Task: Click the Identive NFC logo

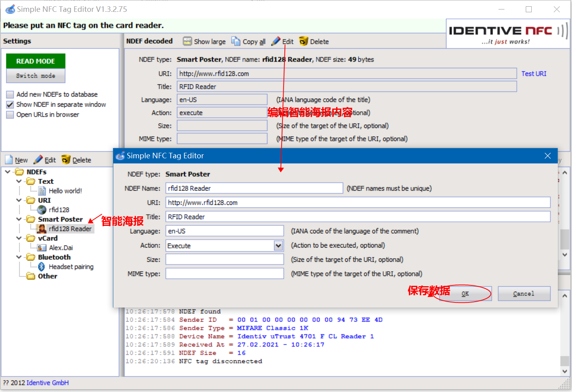Action: [x=508, y=34]
